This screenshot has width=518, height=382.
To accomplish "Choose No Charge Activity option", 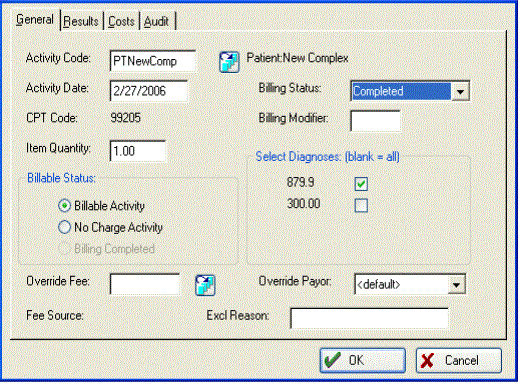I will click(x=64, y=227).
